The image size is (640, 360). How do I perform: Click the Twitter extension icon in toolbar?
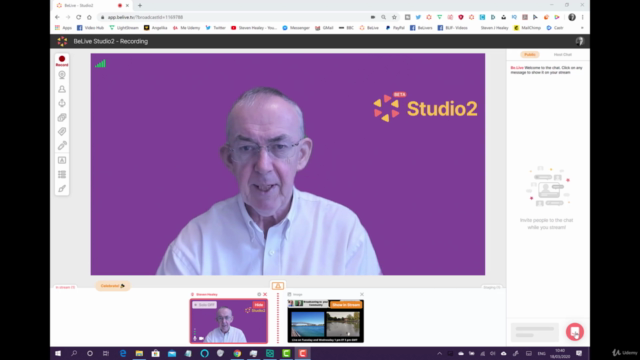click(418, 17)
